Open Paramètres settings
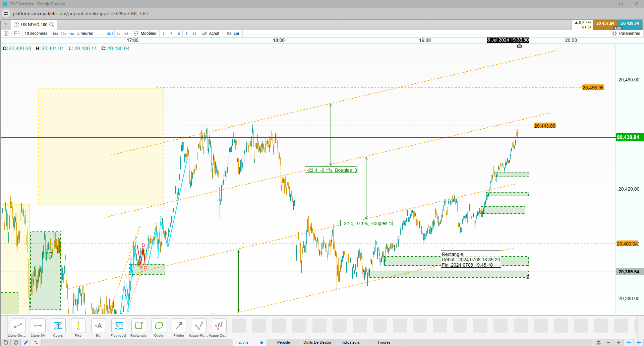The image size is (644, 346). [x=626, y=33]
